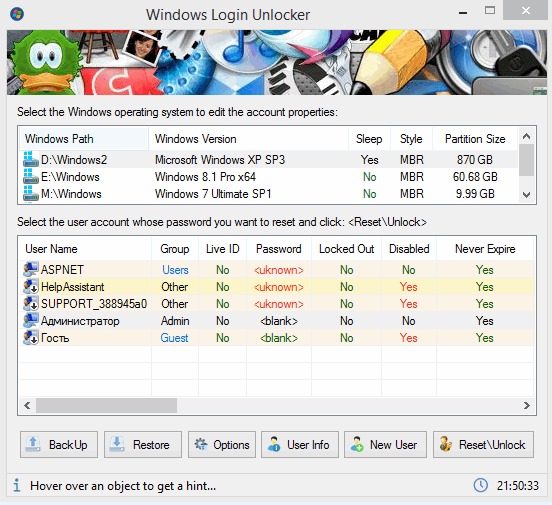This screenshot has height=505, width=552.
Task: Sort by User Name column header
Action: pyautogui.click(x=85, y=249)
